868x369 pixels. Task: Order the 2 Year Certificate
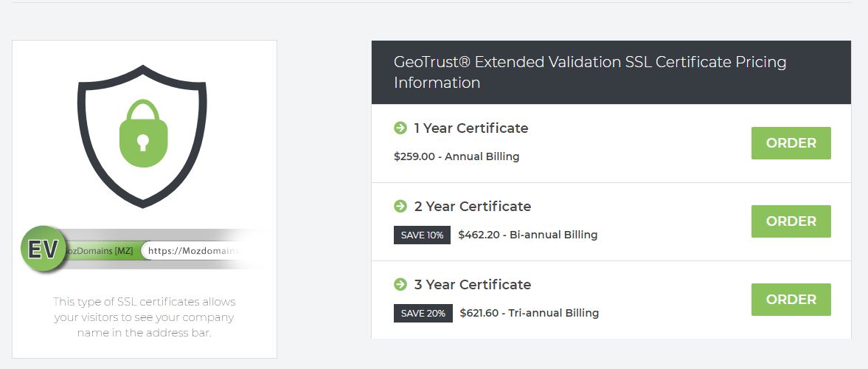pos(791,221)
